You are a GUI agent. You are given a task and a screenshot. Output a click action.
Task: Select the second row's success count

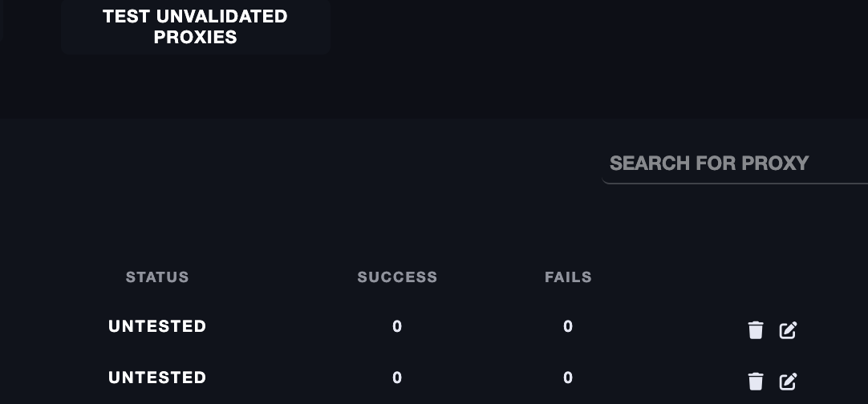[397, 378]
